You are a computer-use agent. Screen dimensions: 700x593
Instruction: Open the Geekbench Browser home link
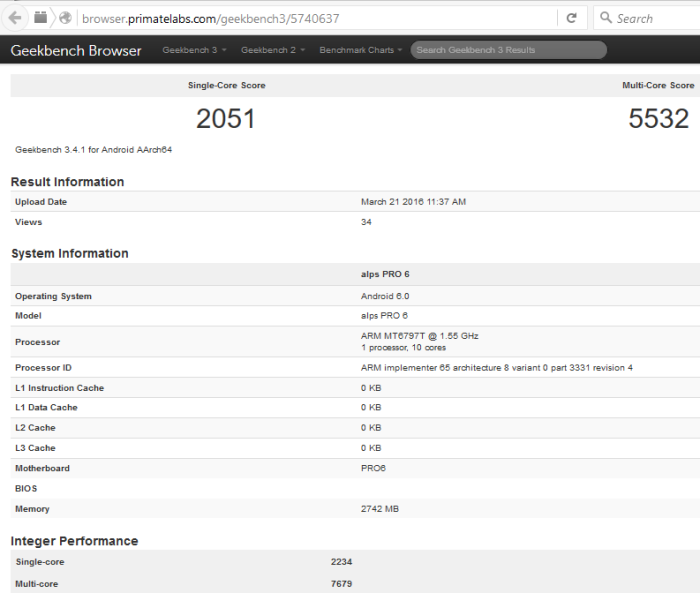pos(76,50)
